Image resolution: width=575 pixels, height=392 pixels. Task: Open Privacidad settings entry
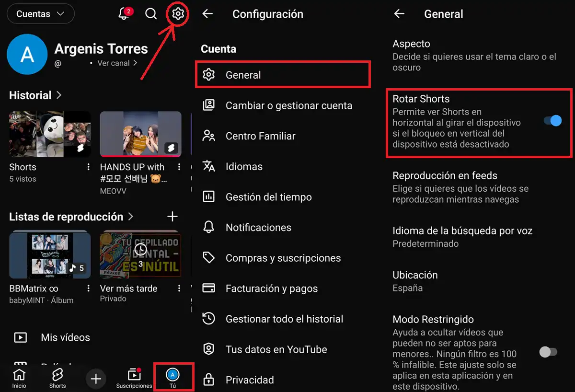click(250, 380)
